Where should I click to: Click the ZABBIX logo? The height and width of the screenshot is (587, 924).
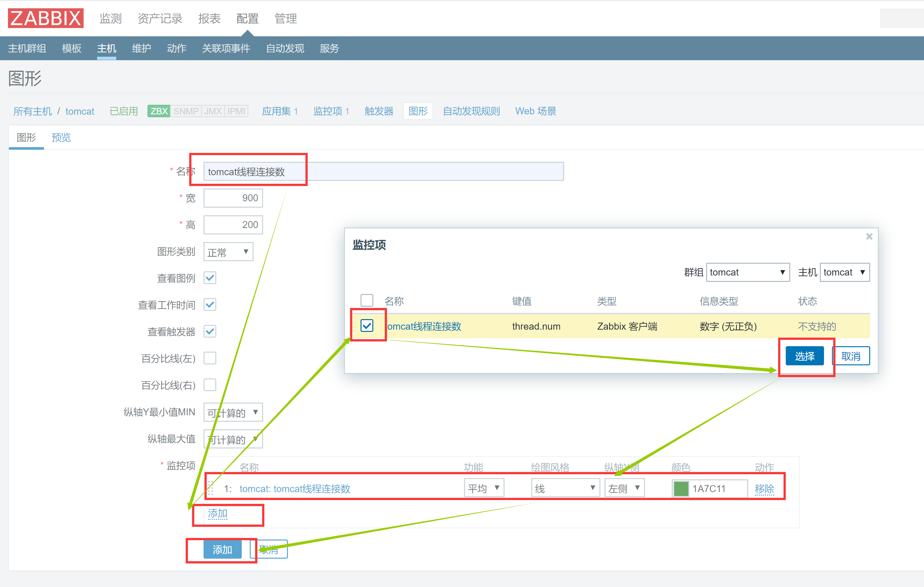pos(46,18)
